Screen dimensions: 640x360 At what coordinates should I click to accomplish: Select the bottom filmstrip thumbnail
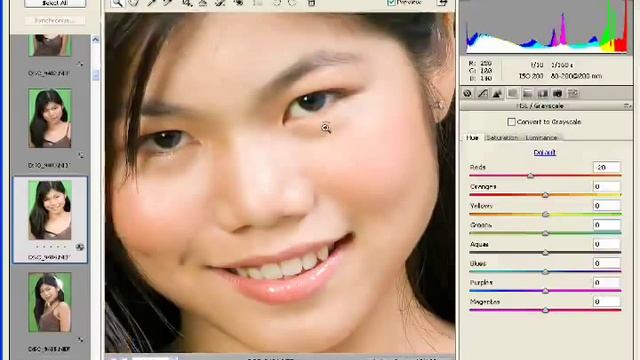pyautogui.click(x=50, y=302)
